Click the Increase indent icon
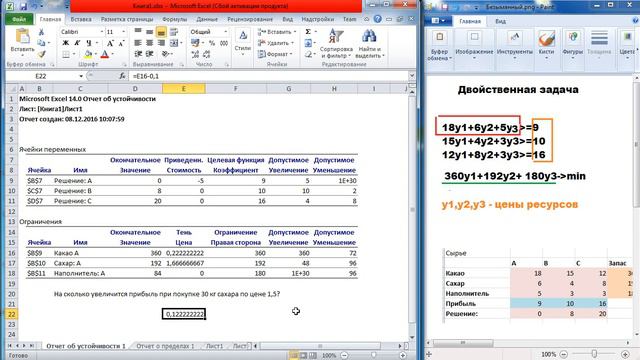Viewport: 640px width, 360px height. click(150, 54)
